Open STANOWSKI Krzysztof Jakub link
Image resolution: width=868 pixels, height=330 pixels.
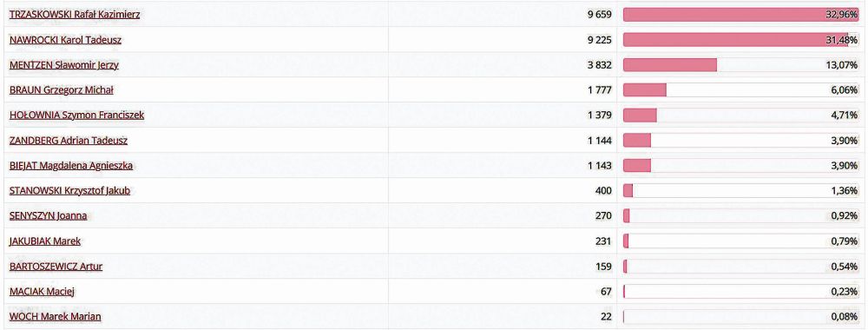(69, 192)
